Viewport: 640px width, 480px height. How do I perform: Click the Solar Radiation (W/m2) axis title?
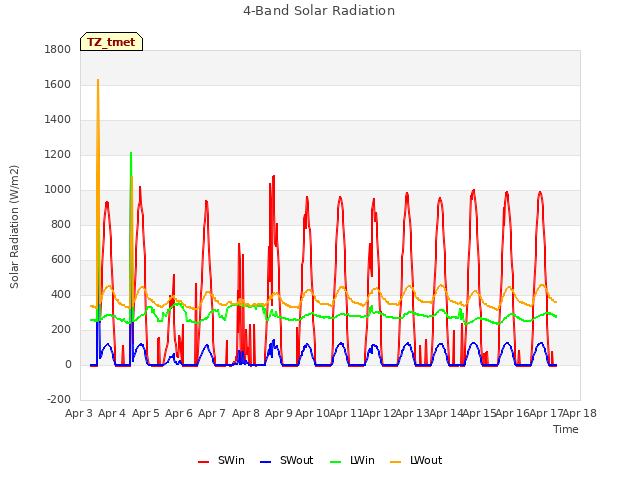[14, 227]
